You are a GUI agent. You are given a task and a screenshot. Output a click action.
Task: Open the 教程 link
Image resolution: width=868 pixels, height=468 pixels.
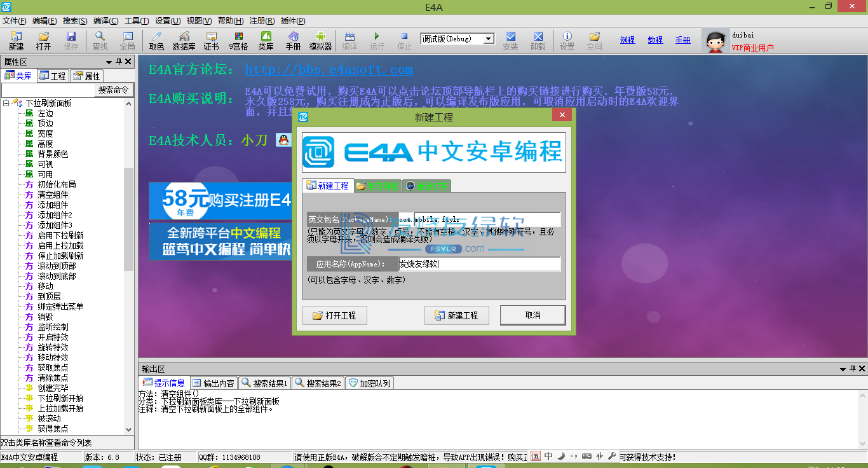click(x=655, y=40)
